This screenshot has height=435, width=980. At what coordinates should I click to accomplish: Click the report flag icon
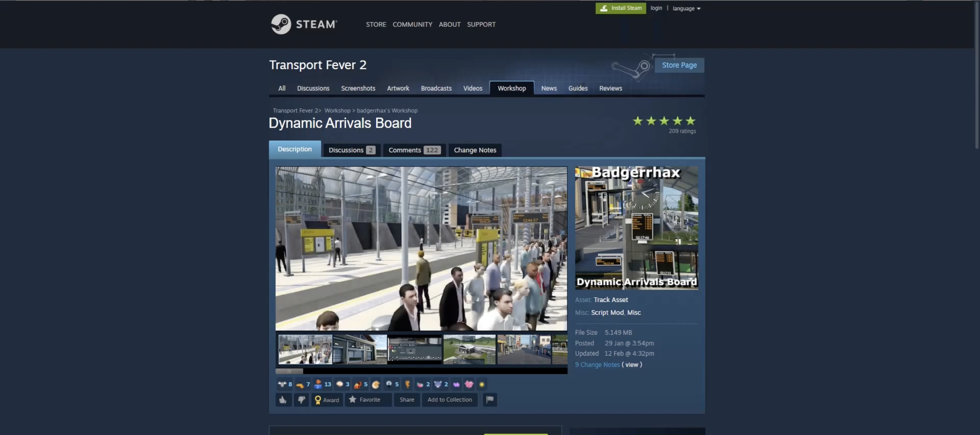(490, 400)
